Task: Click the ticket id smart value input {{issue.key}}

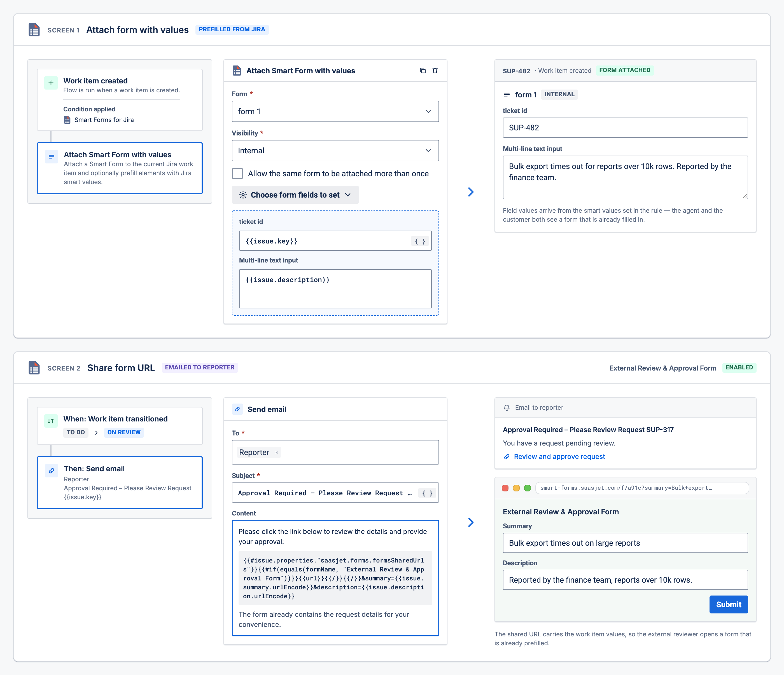Action: point(335,241)
